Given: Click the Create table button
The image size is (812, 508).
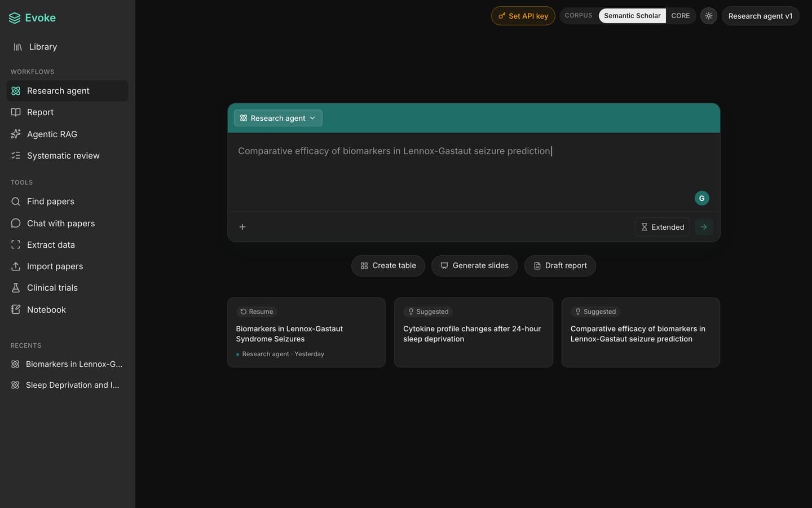Looking at the screenshot, I should click(388, 266).
